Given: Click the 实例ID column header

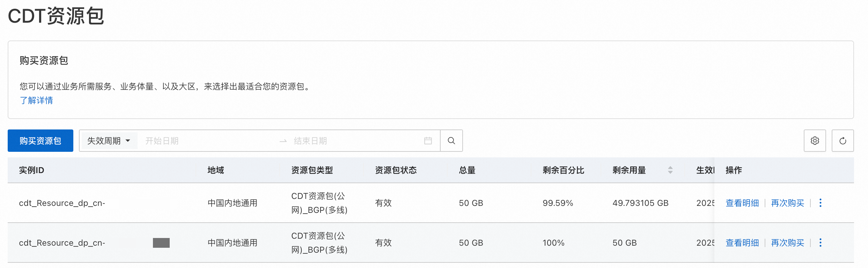Looking at the screenshot, I should [31, 170].
